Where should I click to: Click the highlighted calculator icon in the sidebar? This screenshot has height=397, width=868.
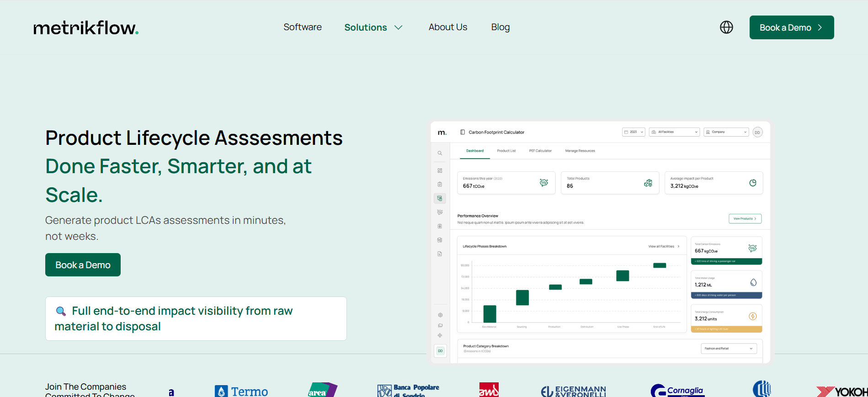coord(440,198)
